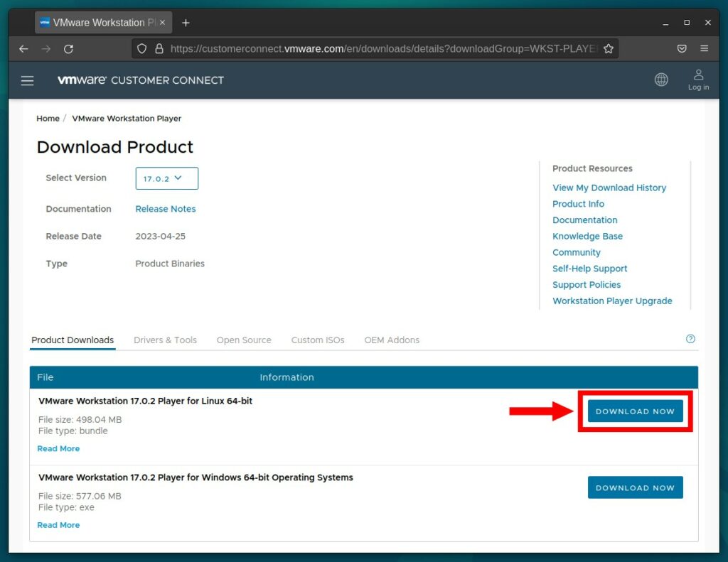Open the Release Notes link
Image resolution: width=728 pixels, height=562 pixels.
[165, 209]
